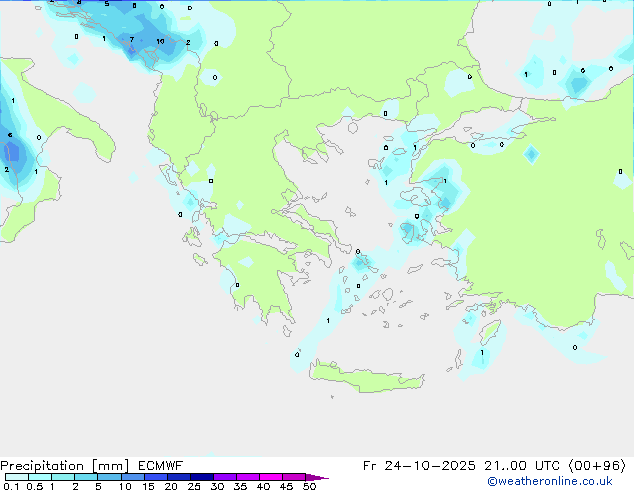Pick the 40–45 mm bright pink swatch

click(x=271, y=477)
